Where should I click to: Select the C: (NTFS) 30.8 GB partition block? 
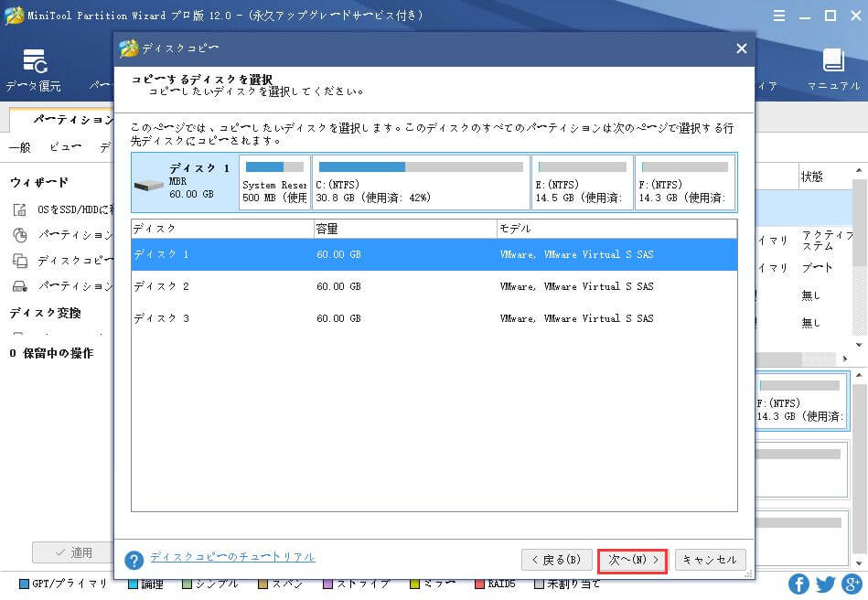[421, 182]
